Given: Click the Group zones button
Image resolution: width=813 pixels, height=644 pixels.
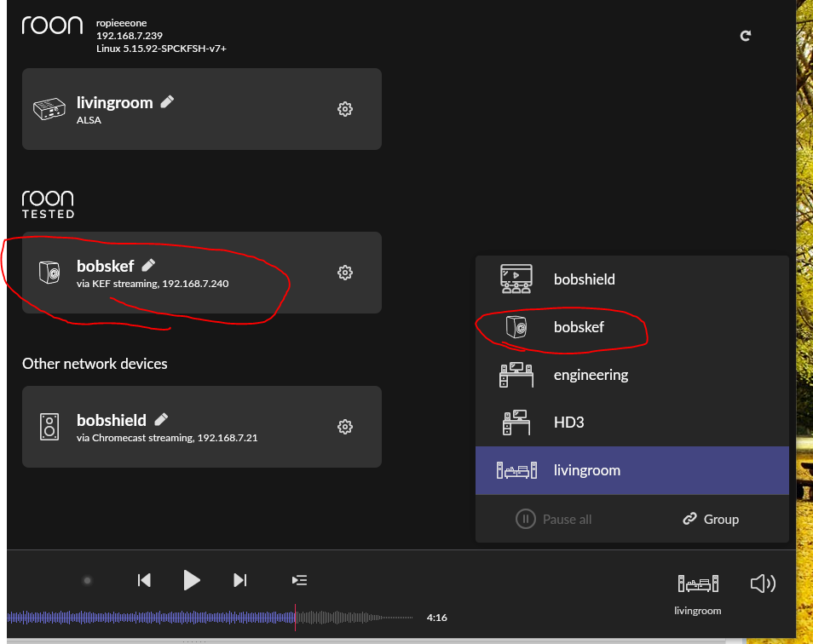Looking at the screenshot, I should (x=711, y=519).
